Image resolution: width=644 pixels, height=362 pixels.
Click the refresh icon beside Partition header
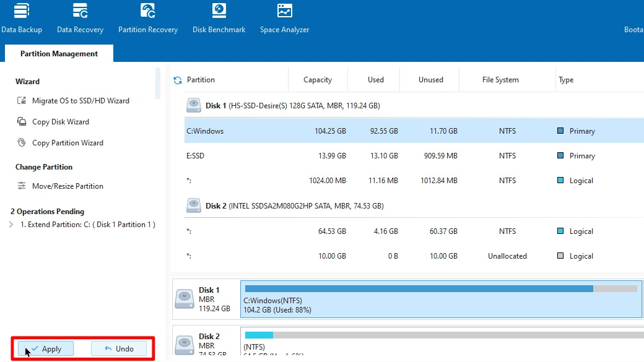pos(178,80)
